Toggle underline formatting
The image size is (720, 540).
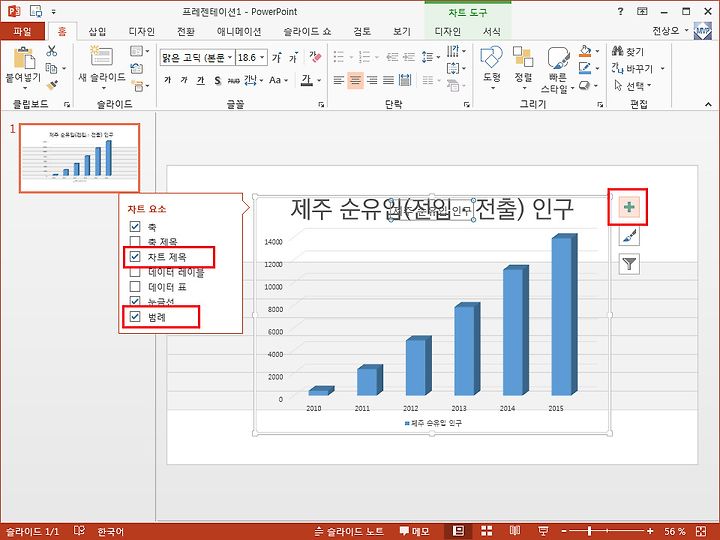(200, 80)
